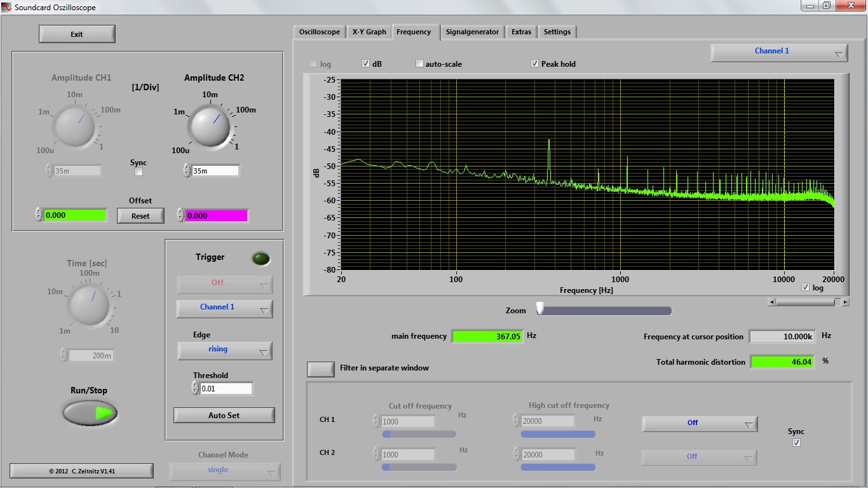Screen dimensions: 868x488
Task: Switch to the Signalgenerator tab
Action: pyautogui.click(x=472, y=32)
